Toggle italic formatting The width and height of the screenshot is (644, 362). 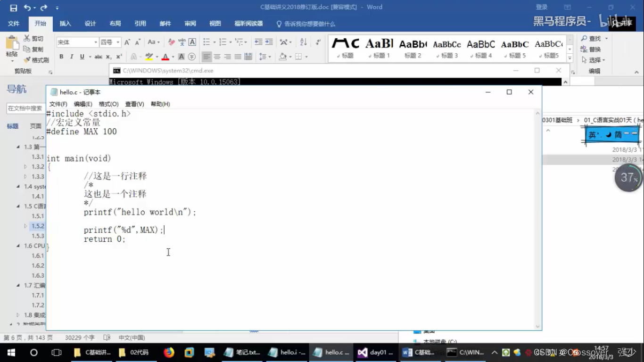(72, 57)
